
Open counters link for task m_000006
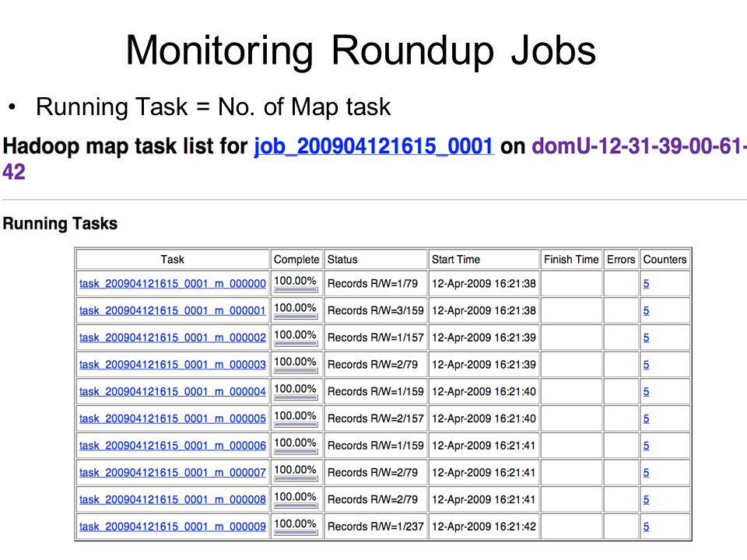(646, 446)
